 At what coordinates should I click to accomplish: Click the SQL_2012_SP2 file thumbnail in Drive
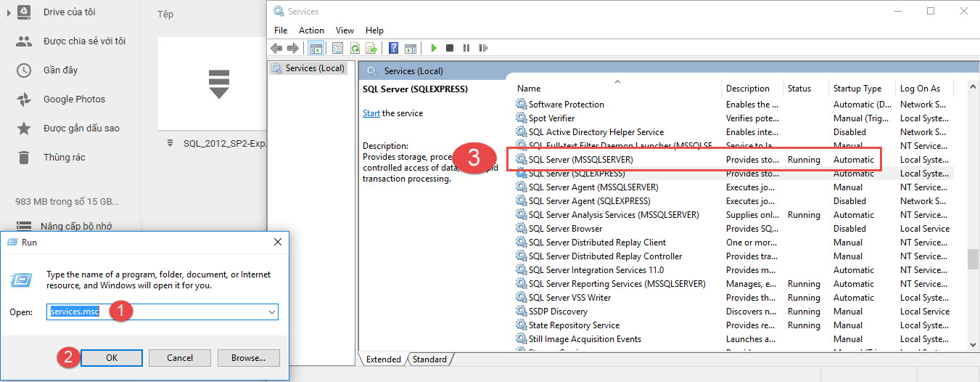(214, 84)
